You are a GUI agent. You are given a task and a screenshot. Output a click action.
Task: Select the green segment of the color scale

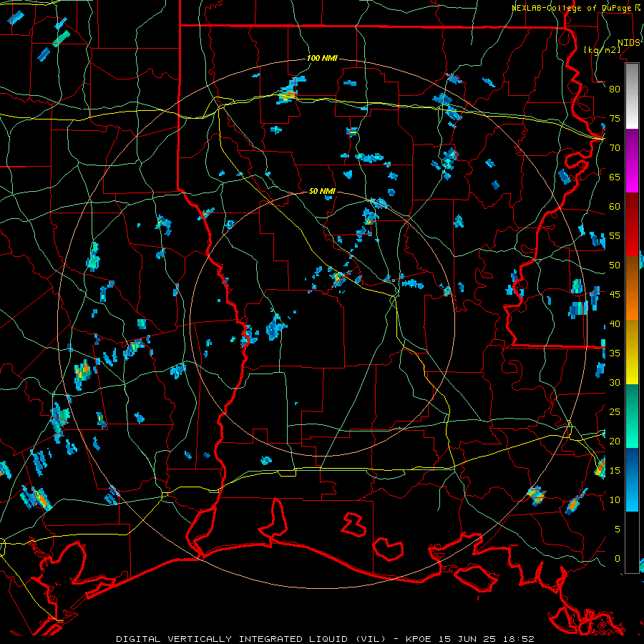(632, 416)
